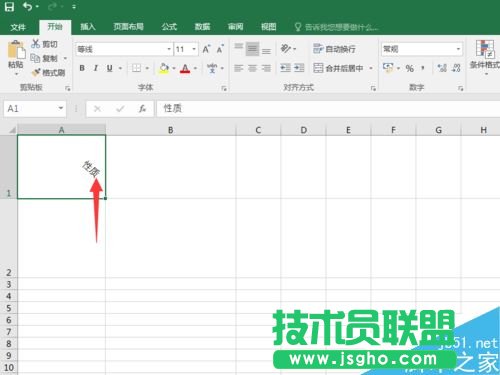Click the 格式刷 (Format Painter) button
The width and height of the screenshot is (500, 375).
pos(49,72)
